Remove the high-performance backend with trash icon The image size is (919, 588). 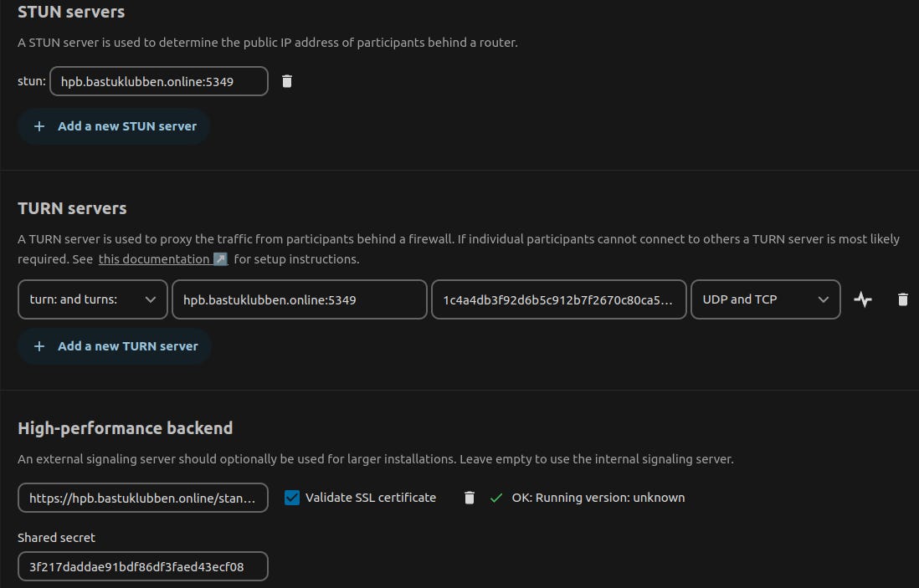pyautogui.click(x=469, y=497)
